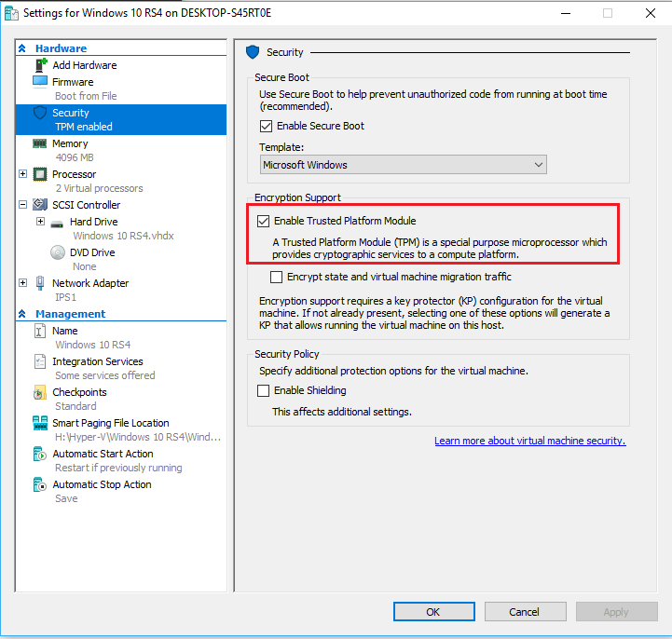Click the settings window title bar icon
Screen dimensions: 672x639
[x=11, y=14]
